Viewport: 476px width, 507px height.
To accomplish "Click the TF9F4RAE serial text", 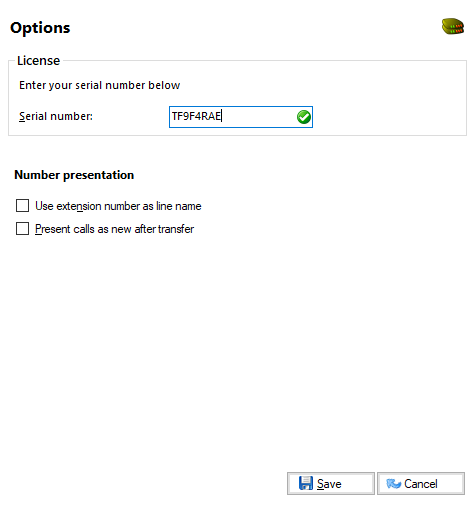I will pos(196,116).
